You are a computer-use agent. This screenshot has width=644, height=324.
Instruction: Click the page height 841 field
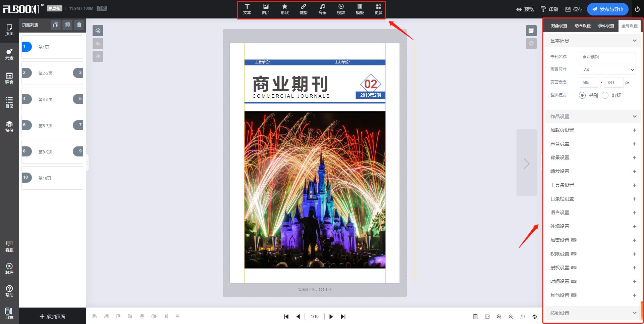[x=613, y=83]
